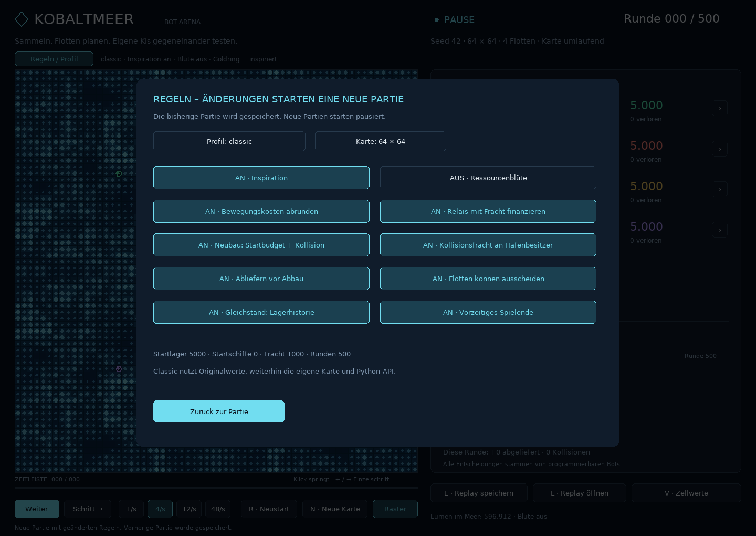Click the red 5.000 fleet score
The width and height of the screenshot is (756, 536).
click(x=646, y=146)
